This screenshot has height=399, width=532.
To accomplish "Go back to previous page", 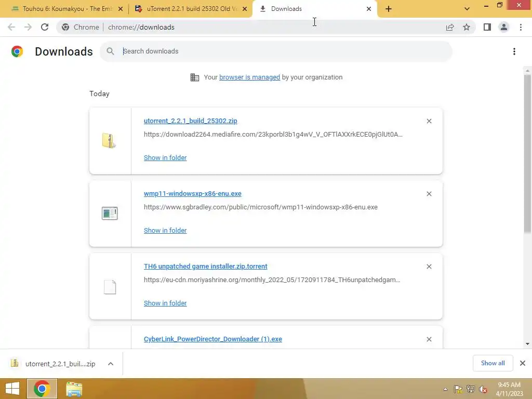I will point(11,27).
